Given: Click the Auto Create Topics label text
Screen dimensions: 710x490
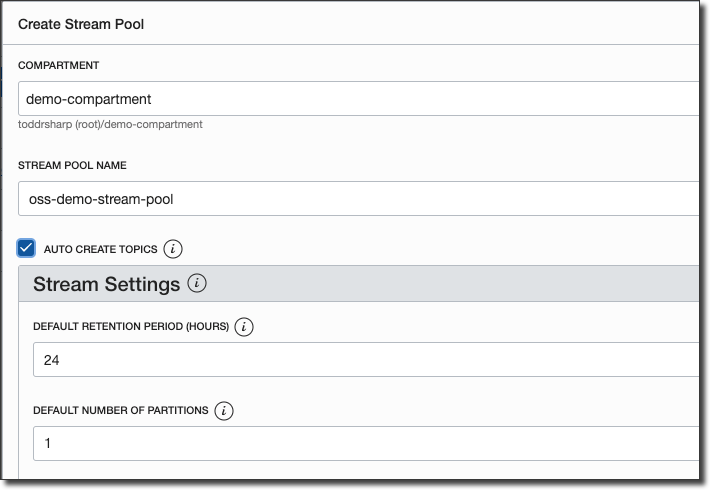Looking at the screenshot, I should [100, 248].
